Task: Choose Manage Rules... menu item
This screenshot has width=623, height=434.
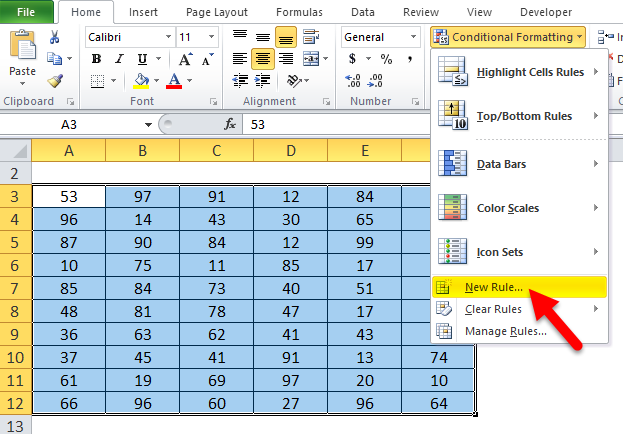Action: pos(519,331)
